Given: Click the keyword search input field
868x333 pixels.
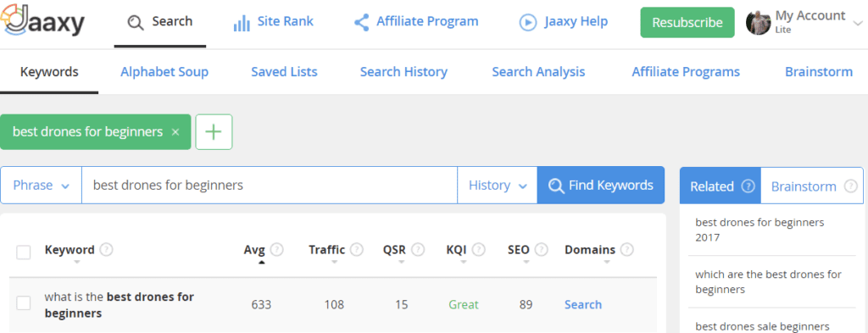Looking at the screenshot, I should point(270,186).
